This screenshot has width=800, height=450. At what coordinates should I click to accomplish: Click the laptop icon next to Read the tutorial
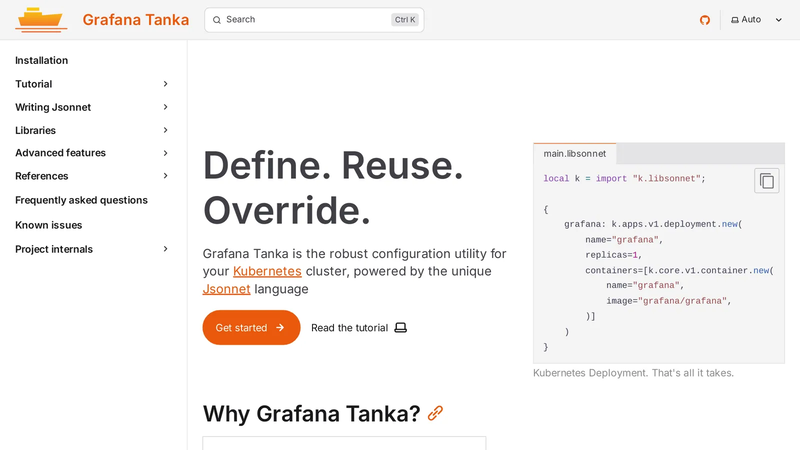pos(401,328)
